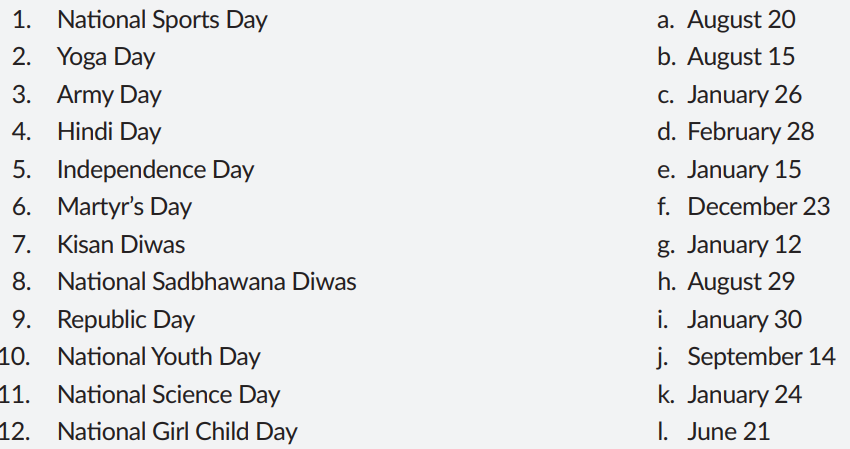Select the February 28 date

[x=750, y=132]
